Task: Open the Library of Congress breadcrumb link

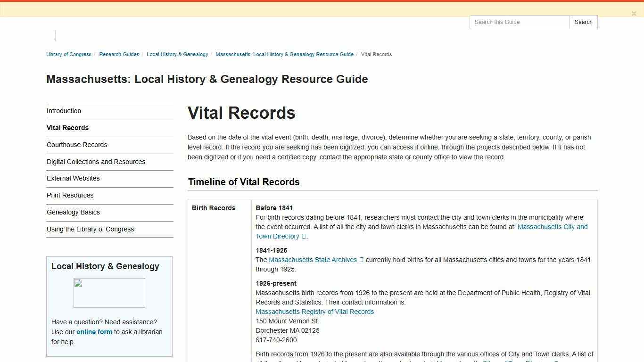Action: (68, 54)
